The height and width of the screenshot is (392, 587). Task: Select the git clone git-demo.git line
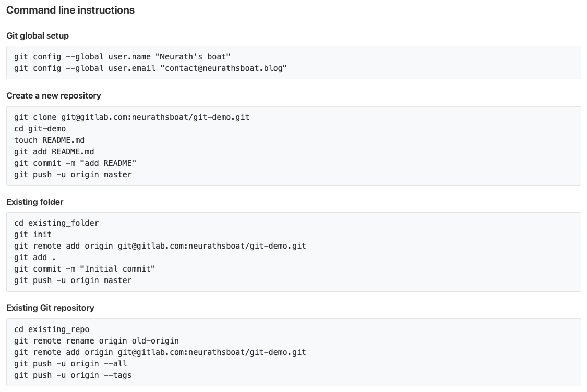pyautogui.click(x=132, y=117)
